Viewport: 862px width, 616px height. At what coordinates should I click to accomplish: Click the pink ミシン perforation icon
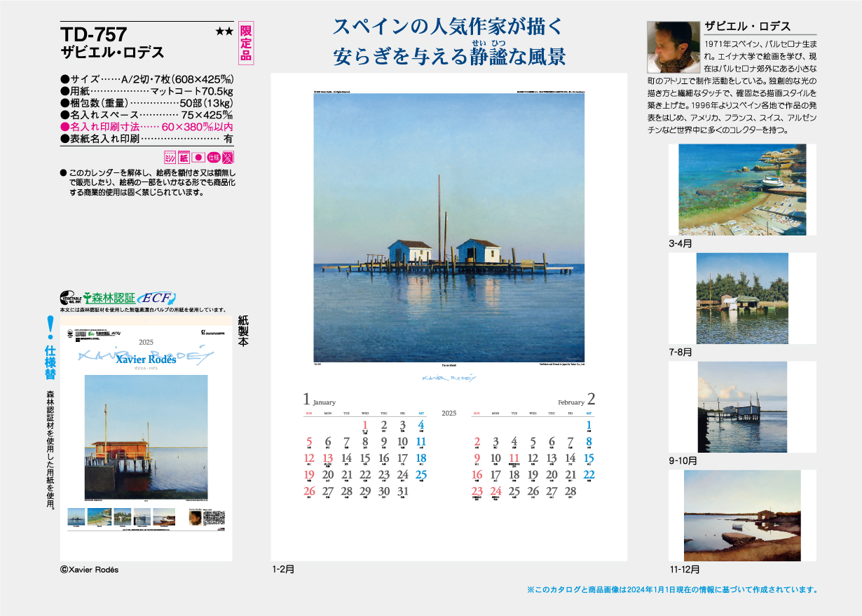(x=170, y=158)
